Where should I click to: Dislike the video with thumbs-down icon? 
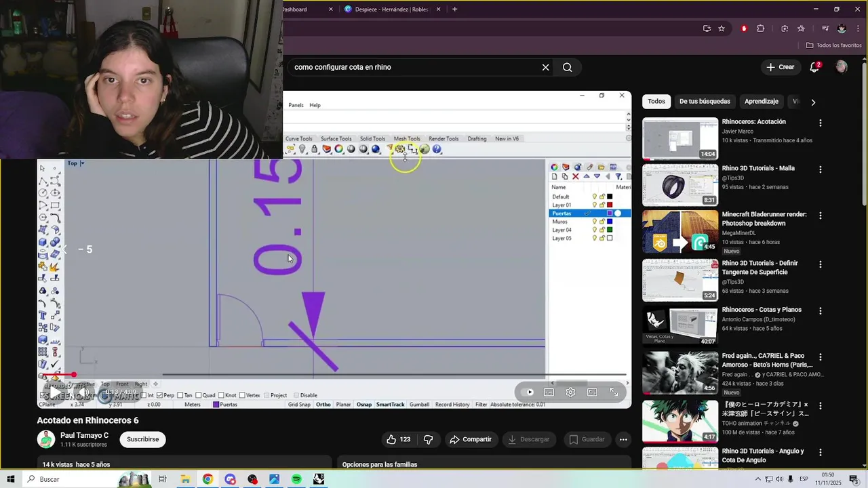428,439
